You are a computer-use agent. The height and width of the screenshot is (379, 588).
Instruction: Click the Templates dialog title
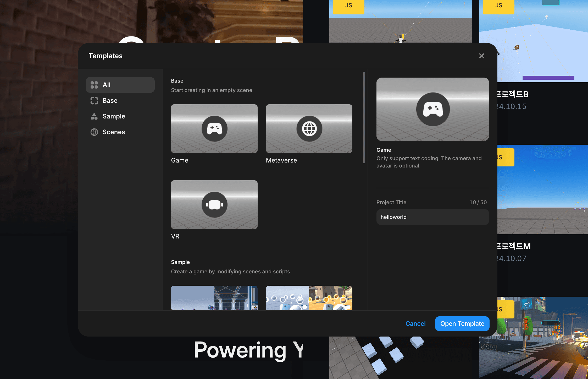[x=106, y=56]
